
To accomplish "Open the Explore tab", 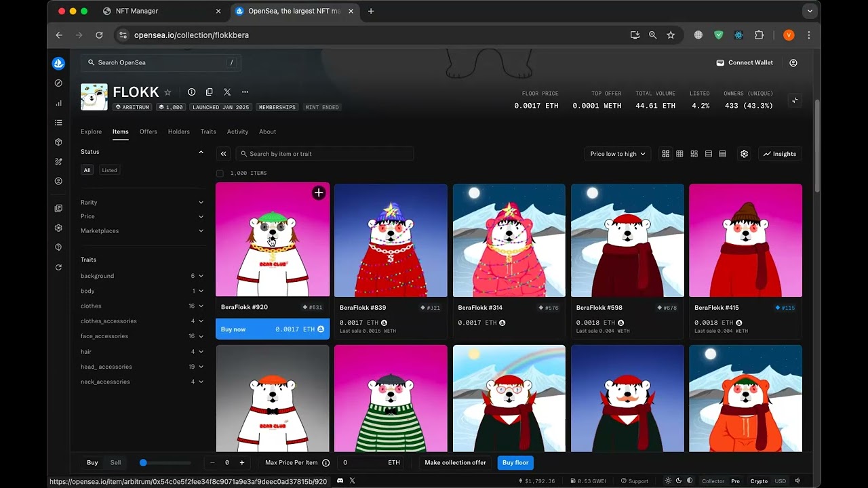I will (91, 131).
